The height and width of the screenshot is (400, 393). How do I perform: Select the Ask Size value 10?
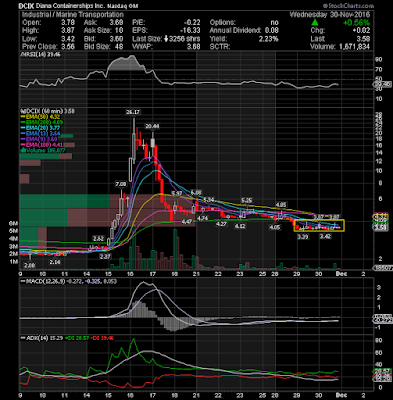pos(119,31)
